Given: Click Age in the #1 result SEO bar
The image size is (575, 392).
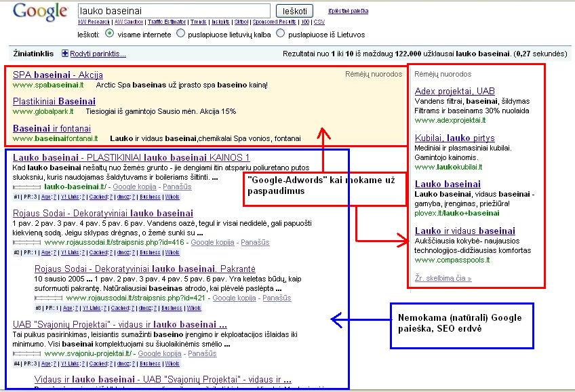Looking at the screenshot, I should tap(49, 197).
